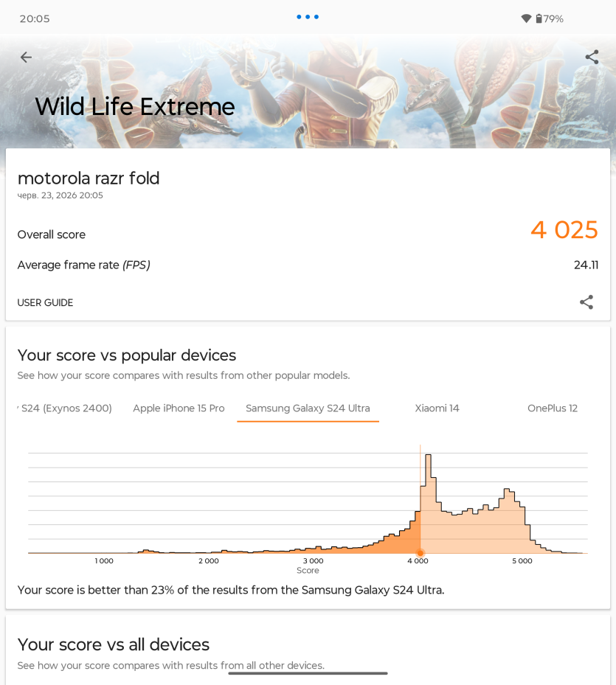This screenshot has width=616, height=685.
Task: Open the USER GUIDE link
Action: 45,303
